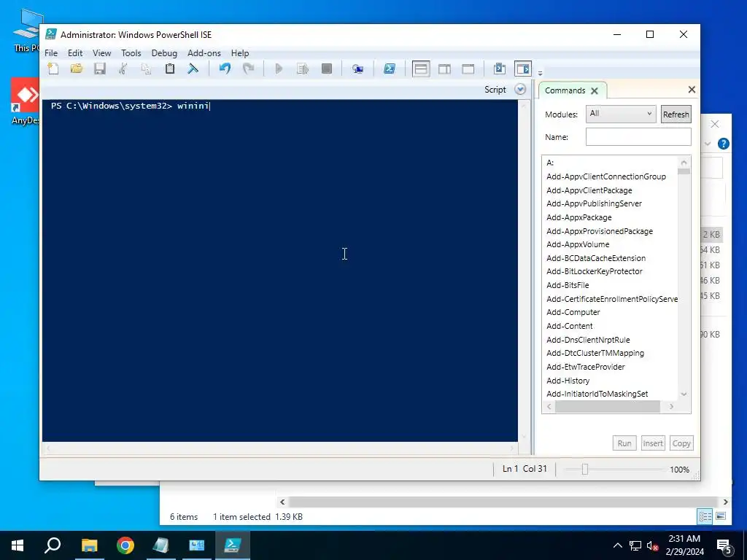Click the Insert button in Commands pane
Screen dimensions: 747x560
653,443
